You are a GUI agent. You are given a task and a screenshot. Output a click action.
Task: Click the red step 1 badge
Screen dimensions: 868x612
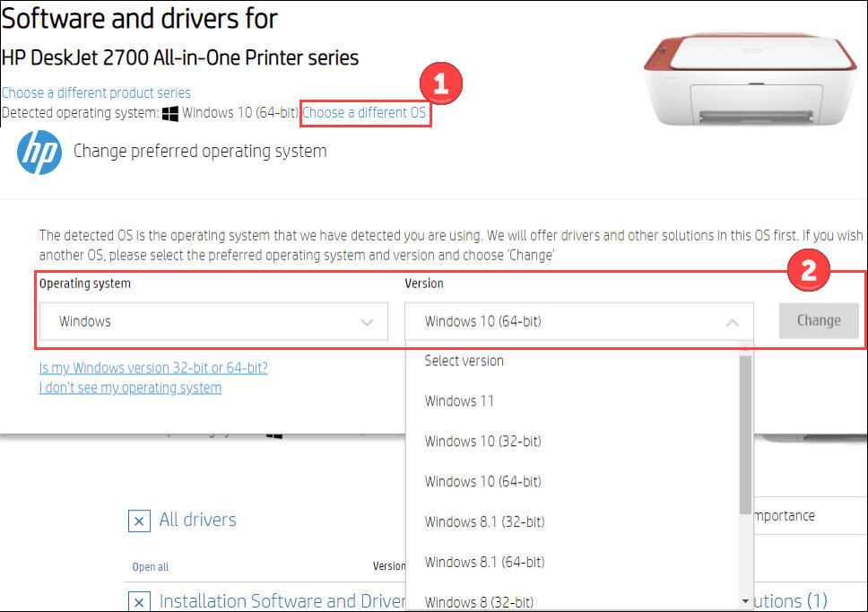pos(440,83)
